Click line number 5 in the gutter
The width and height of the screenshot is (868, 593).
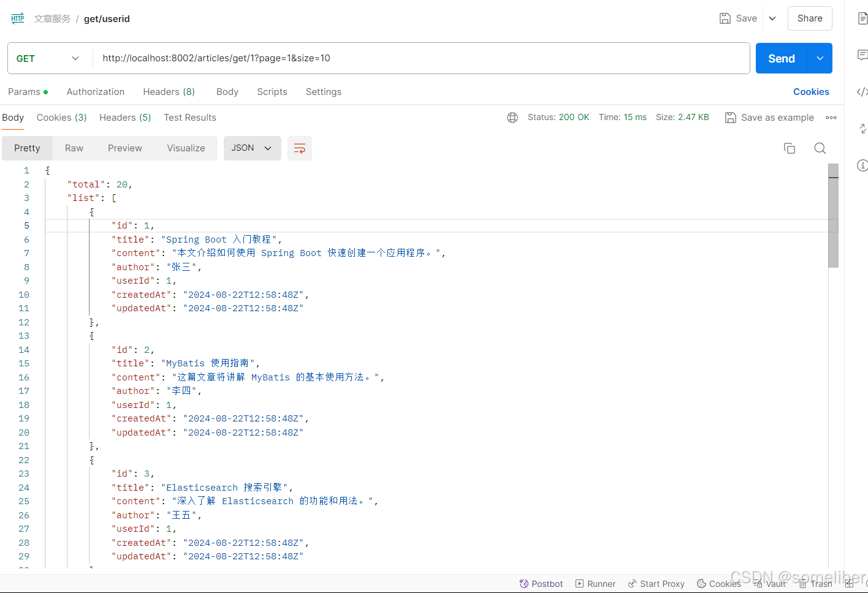[x=26, y=225]
